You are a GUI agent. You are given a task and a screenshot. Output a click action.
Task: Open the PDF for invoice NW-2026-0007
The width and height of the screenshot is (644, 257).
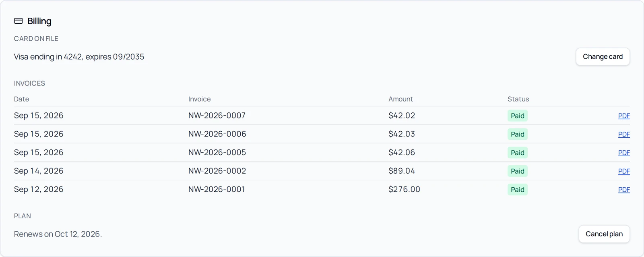pos(624,116)
